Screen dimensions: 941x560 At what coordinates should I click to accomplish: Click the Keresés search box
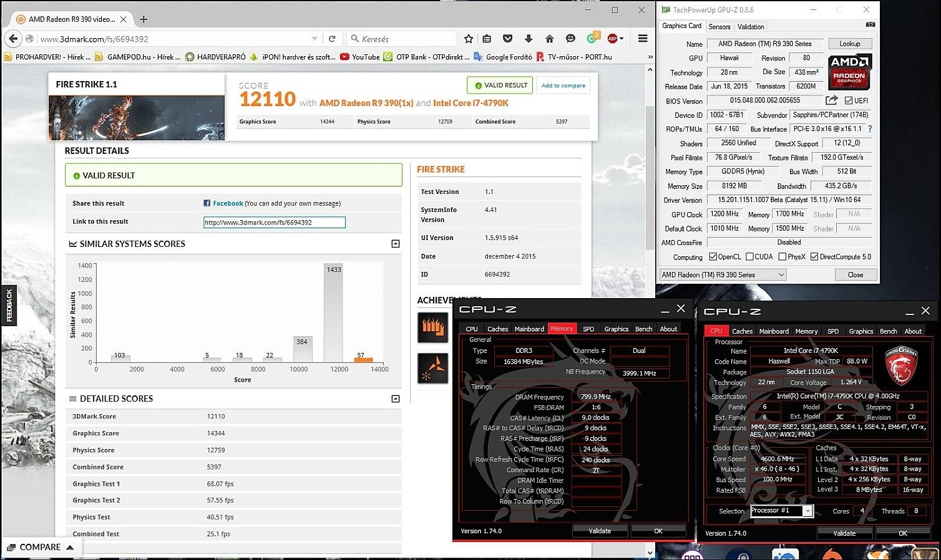pyautogui.click(x=401, y=39)
